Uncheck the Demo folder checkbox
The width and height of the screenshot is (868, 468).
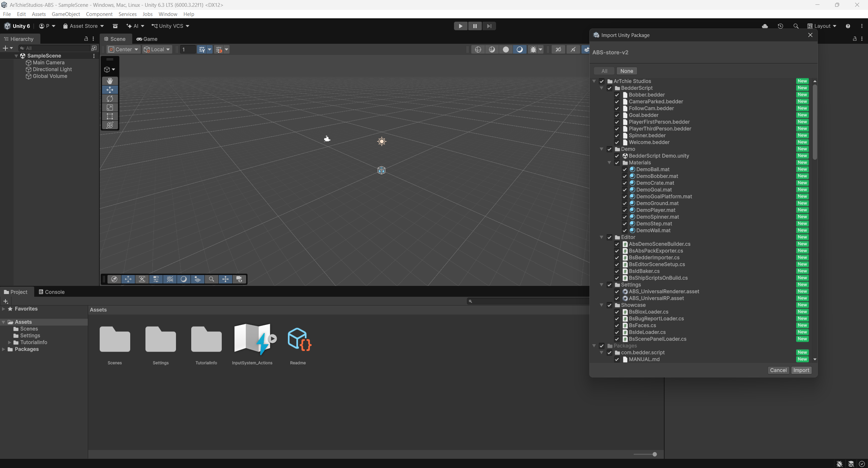[610, 149]
